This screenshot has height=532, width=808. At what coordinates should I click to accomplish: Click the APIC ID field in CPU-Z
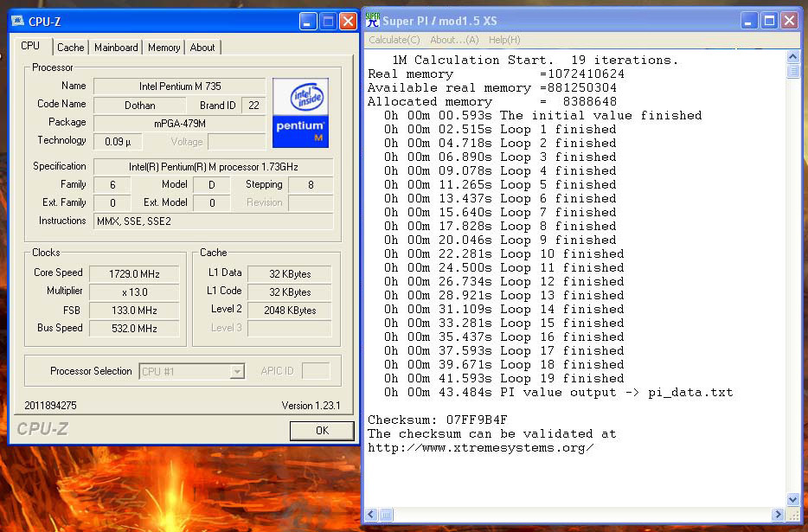pyautogui.click(x=316, y=370)
